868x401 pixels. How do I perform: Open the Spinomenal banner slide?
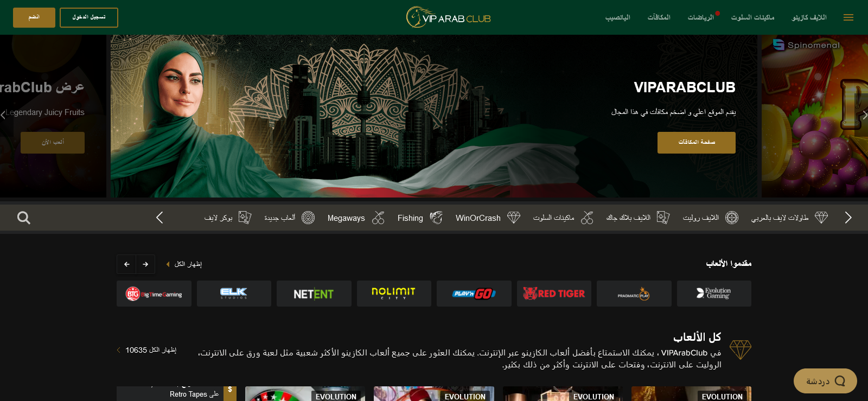(814, 116)
